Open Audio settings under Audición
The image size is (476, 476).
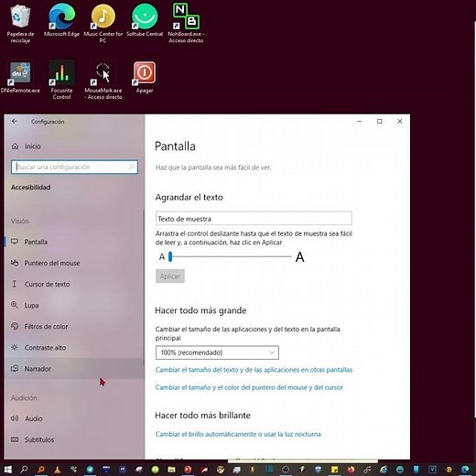click(74, 418)
